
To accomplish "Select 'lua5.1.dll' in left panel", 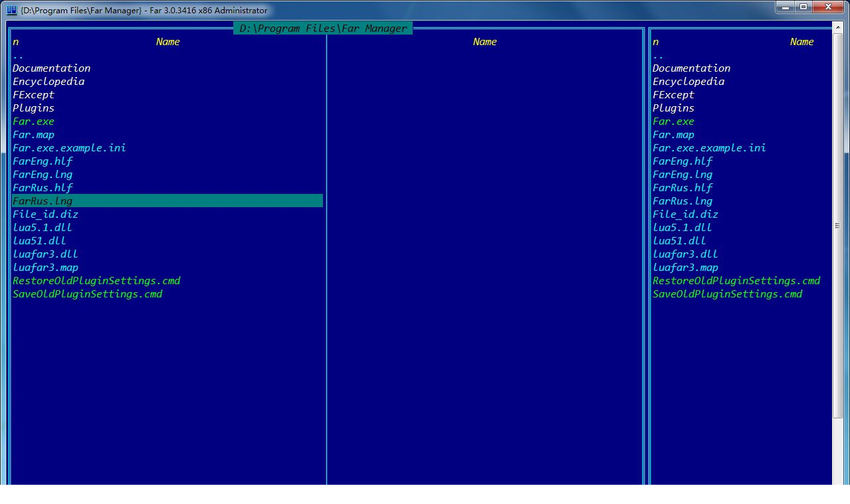I will coord(43,228).
